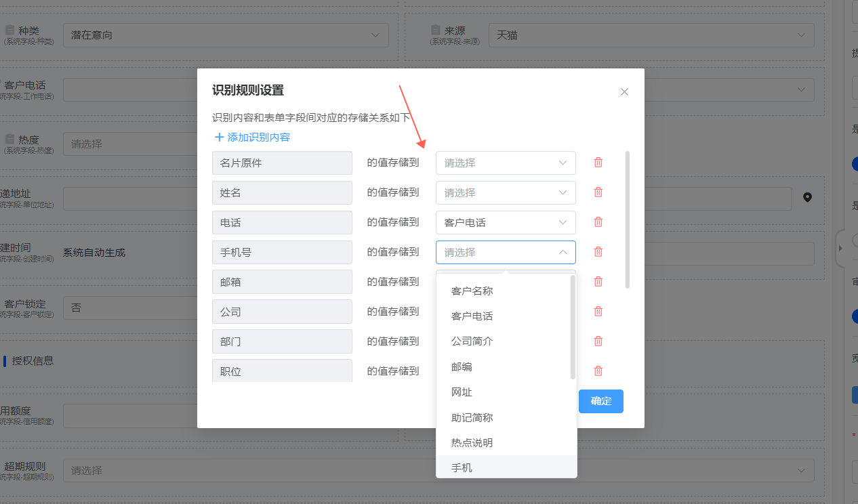Close the 识别规则设置 dialog
This screenshot has height=504, width=858.
(625, 91)
